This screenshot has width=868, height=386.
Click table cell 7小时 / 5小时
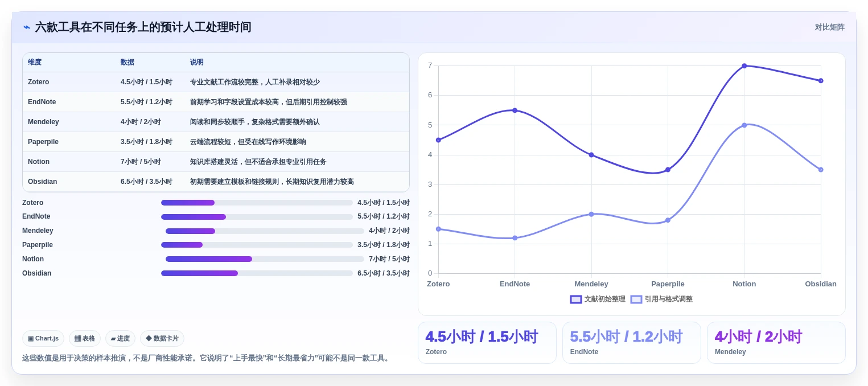click(x=141, y=162)
